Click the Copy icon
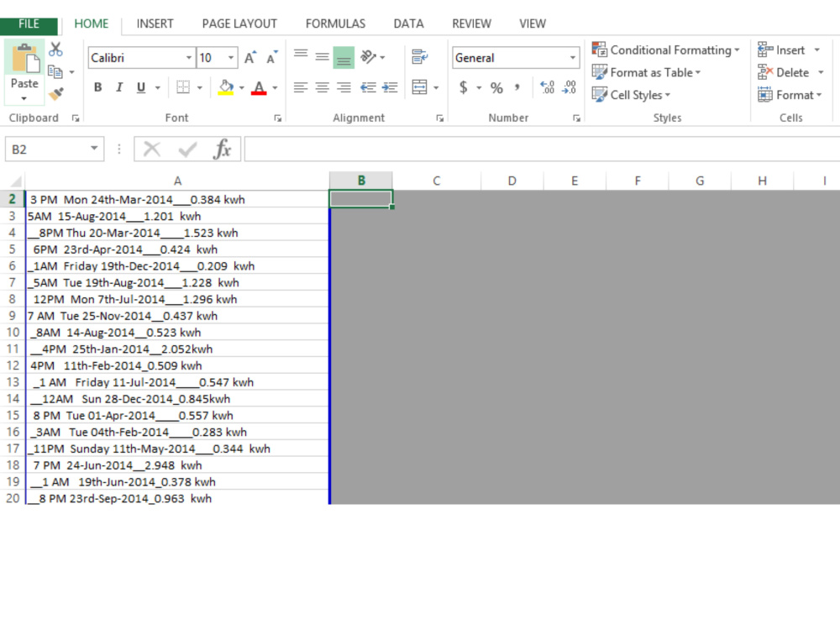 point(55,71)
